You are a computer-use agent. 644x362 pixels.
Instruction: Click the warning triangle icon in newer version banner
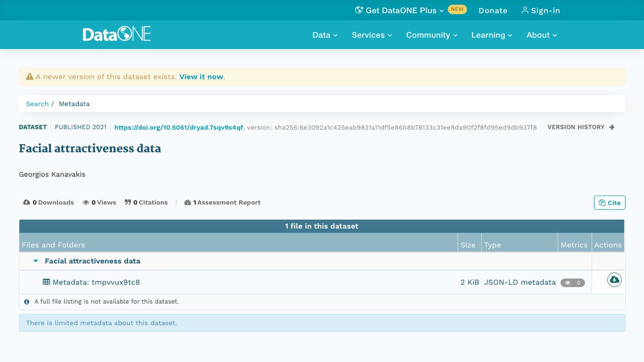pyautogui.click(x=30, y=77)
